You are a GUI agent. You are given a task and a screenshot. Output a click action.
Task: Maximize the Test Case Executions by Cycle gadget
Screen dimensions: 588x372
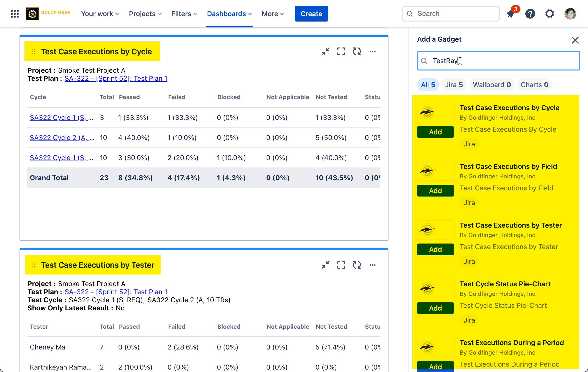click(x=341, y=52)
